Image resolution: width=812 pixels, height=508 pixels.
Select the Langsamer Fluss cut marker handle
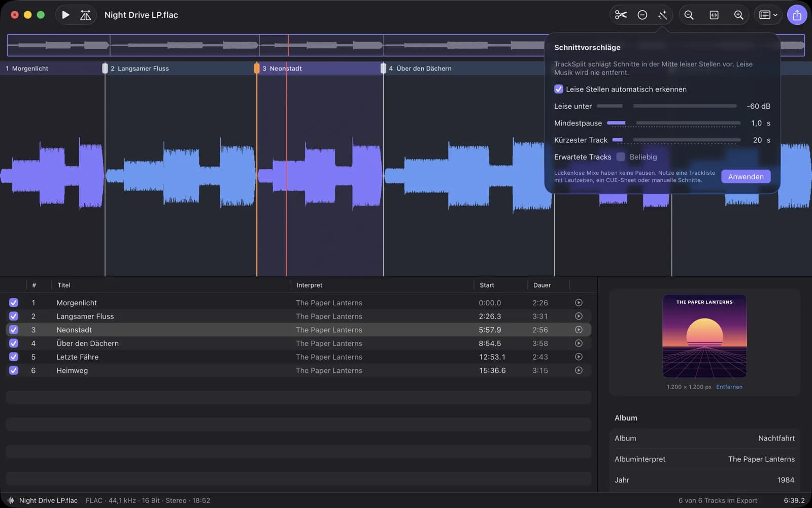pyautogui.click(x=105, y=68)
